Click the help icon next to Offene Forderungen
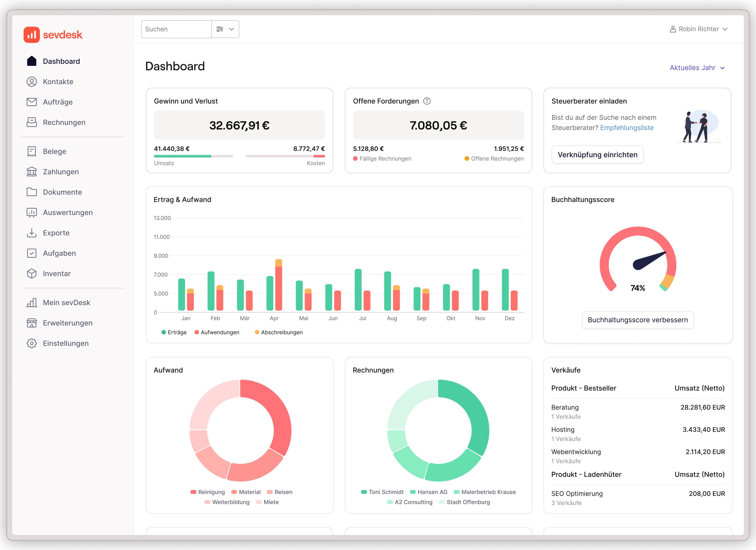Image resolution: width=756 pixels, height=550 pixels. 427,101
